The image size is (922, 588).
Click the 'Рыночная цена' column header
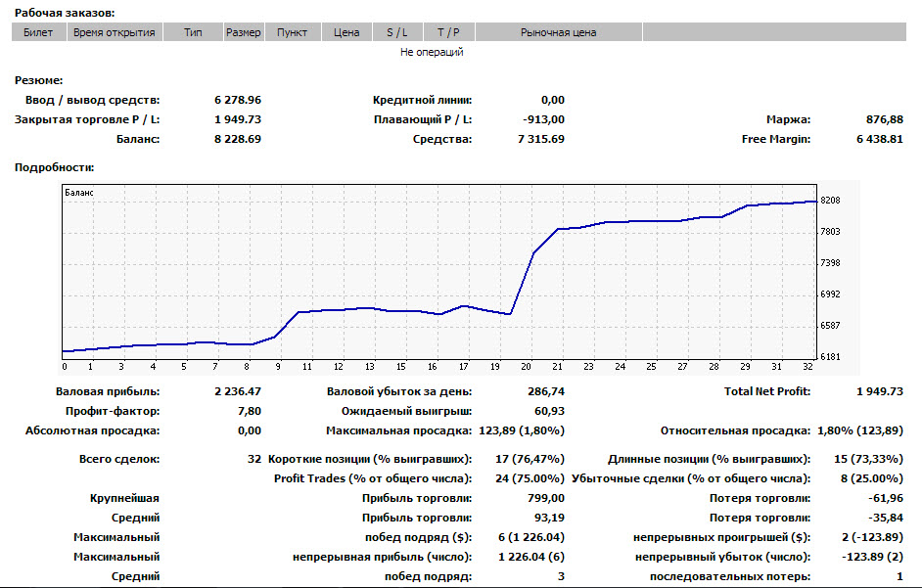coord(559,32)
